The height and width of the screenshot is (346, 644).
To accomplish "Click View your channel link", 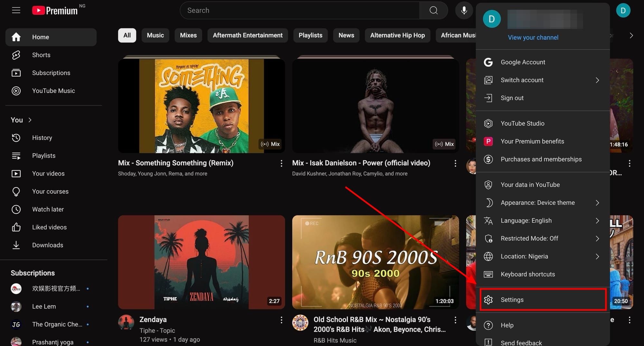I will tap(533, 37).
